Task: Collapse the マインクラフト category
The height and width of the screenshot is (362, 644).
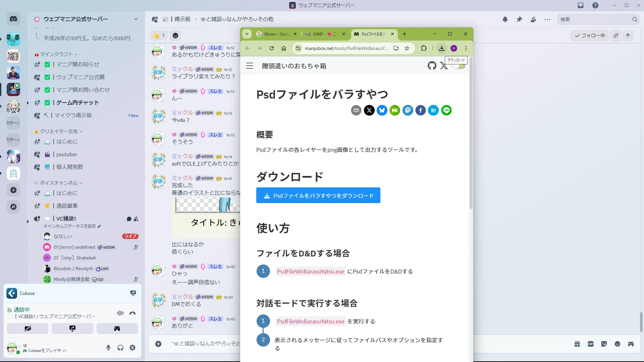Action: pyautogui.click(x=56, y=54)
